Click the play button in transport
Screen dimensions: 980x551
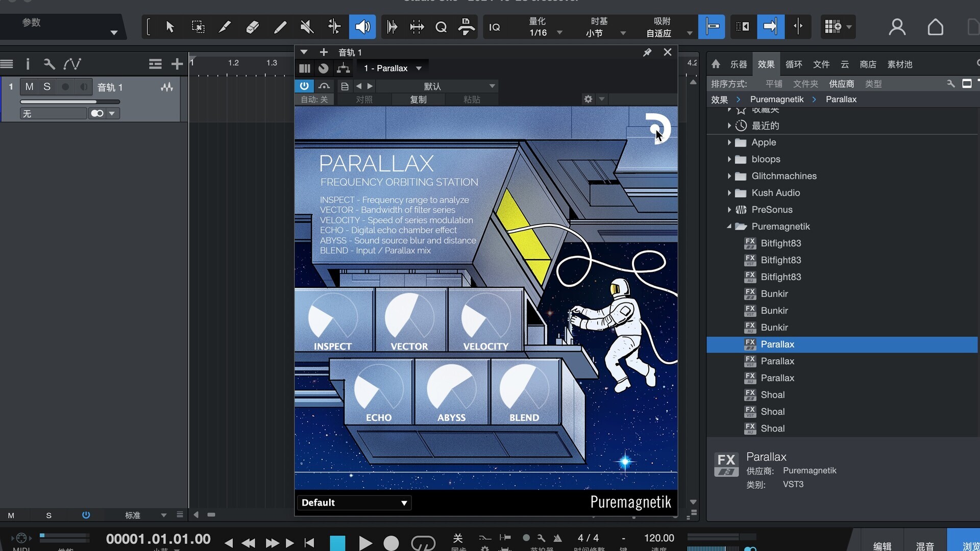coord(365,543)
